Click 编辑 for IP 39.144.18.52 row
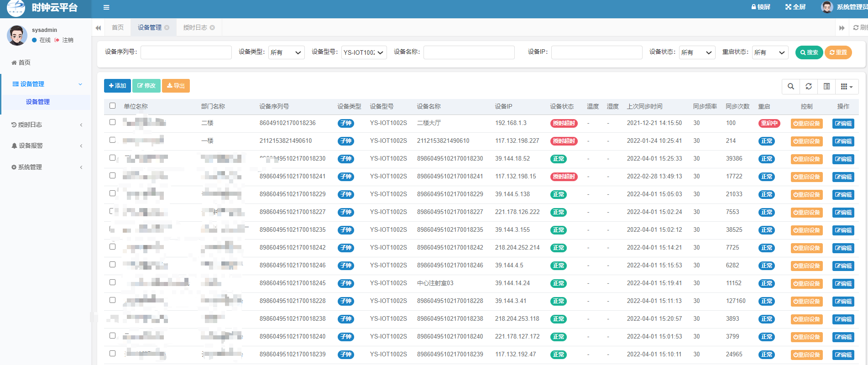Image resolution: width=868 pixels, height=365 pixels. (x=843, y=159)
